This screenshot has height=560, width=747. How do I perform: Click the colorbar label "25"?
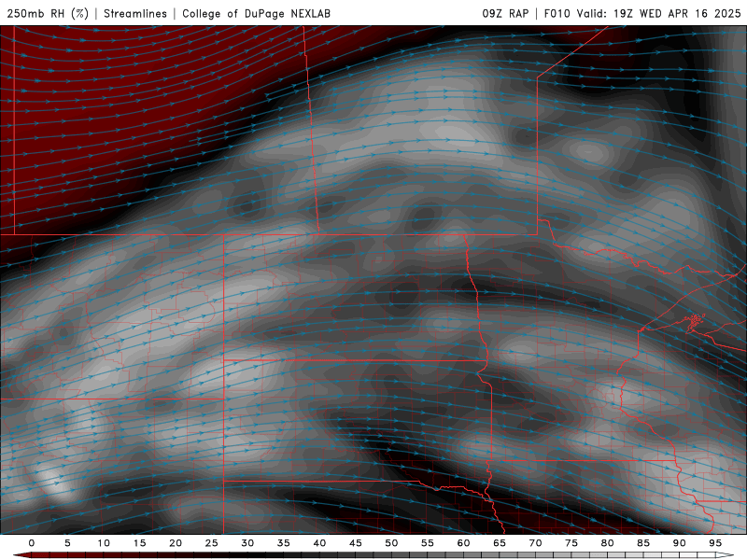(x=211, y=543)
